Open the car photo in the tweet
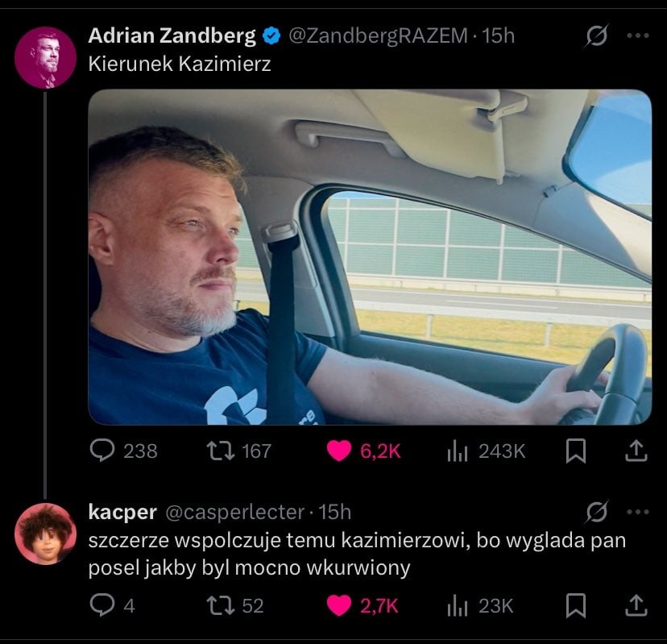Viewport: 667px width, 644px height. 370,257
